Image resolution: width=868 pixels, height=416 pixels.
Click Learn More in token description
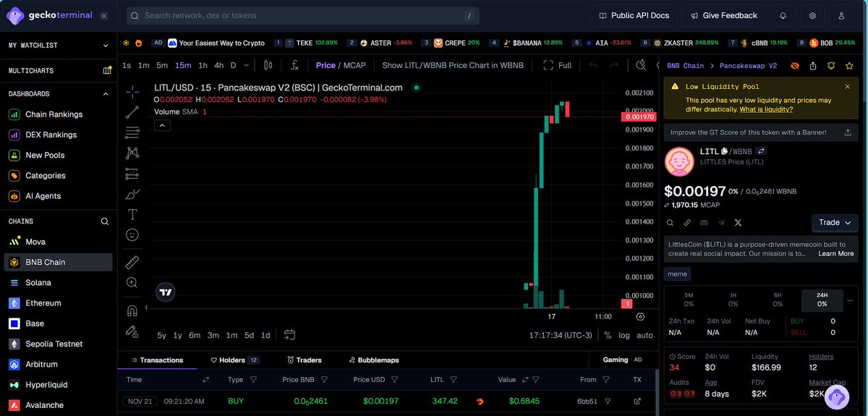835,254
